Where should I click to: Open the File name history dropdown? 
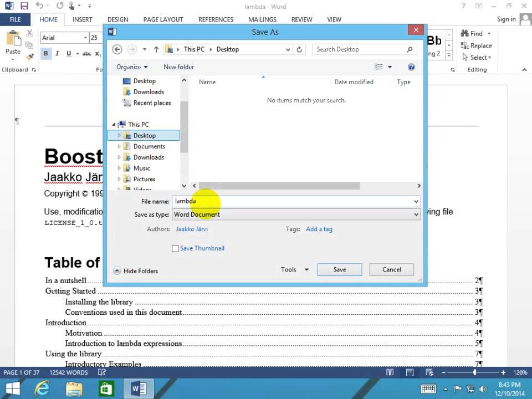click(x=416, y=202)
